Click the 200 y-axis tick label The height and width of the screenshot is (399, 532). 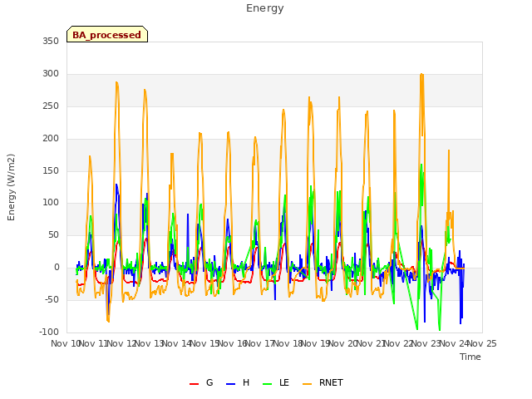(51, 139)
